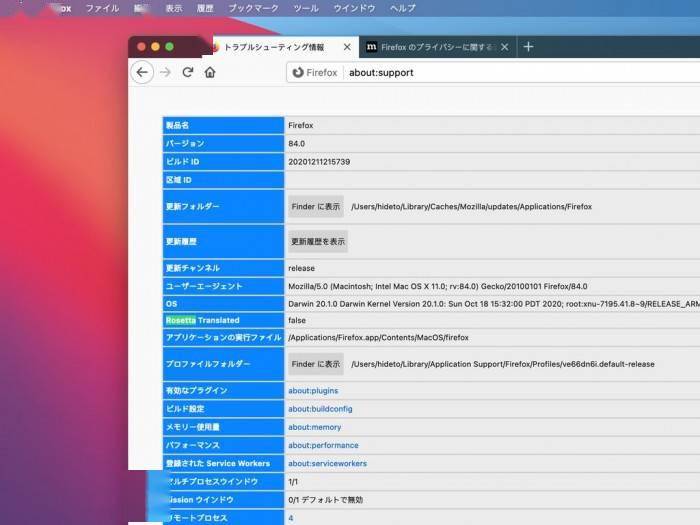Image resolution: width=700 pixels, height=525 pixels.
Task: Click the build ID 20201211215739
Action: click(x=319, y=162)
